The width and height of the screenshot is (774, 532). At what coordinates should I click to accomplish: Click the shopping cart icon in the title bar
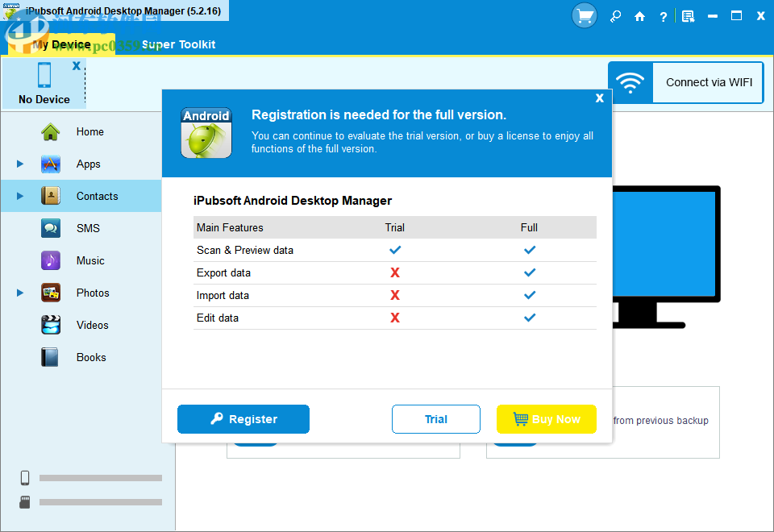point(584,15)
